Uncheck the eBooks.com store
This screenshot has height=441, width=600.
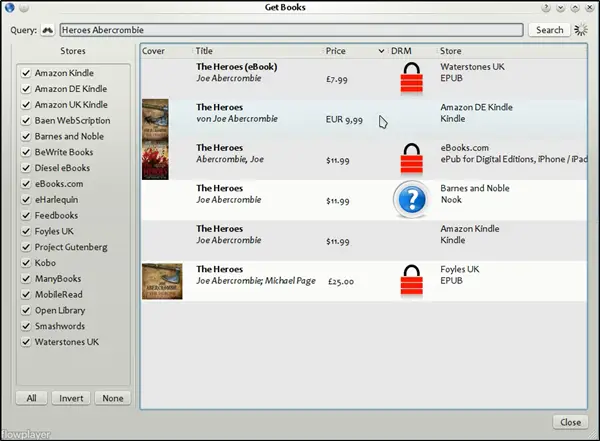(x=26, y=184)
